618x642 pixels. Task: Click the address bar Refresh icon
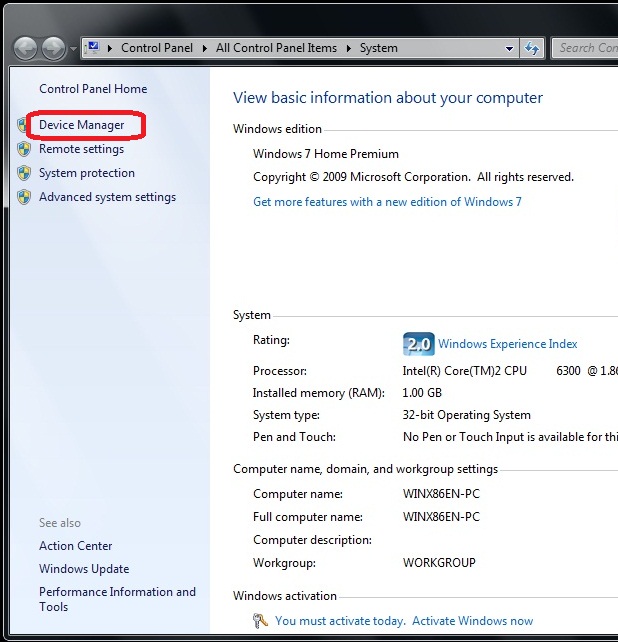[x=532, y=48]
